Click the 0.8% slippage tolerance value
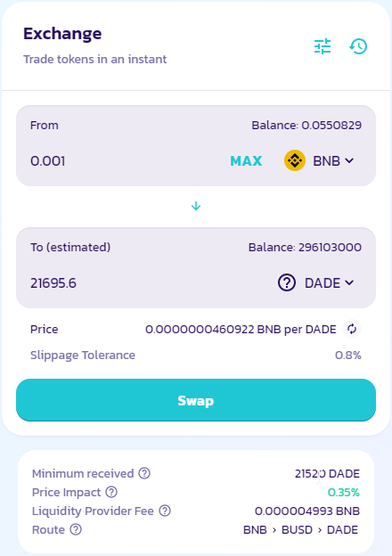This screenshot has height=556, width=392. click(348, 355)
